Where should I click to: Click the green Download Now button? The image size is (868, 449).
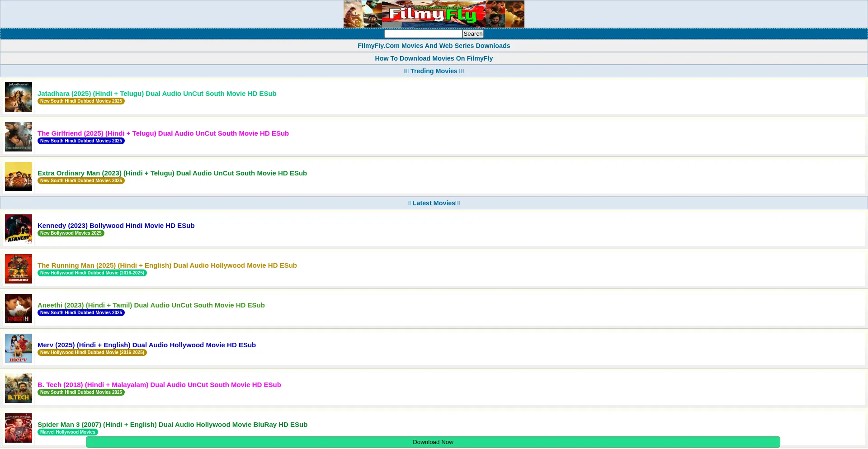click(433, 442)
